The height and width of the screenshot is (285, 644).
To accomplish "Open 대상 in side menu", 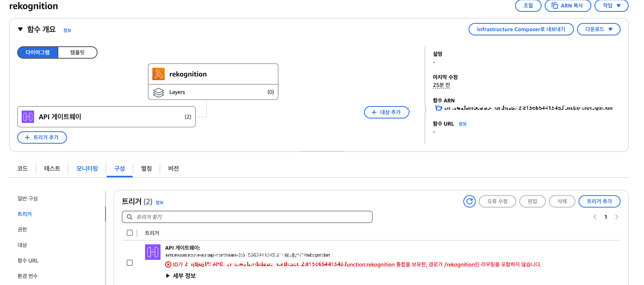I will [22, 245].
